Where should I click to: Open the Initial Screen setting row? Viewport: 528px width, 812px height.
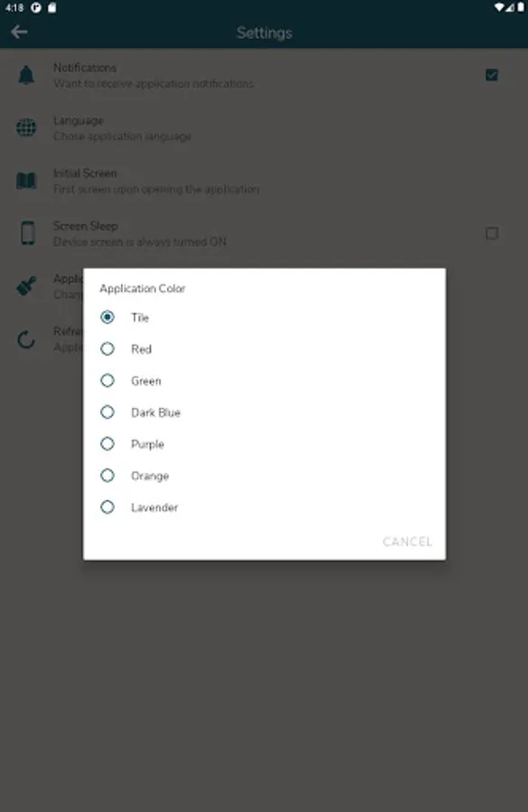coord(264,180)
